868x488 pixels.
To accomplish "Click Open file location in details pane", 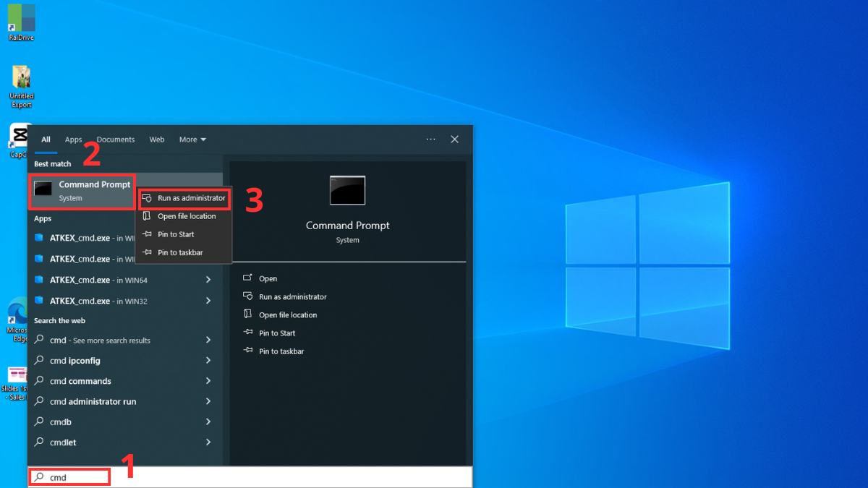I will pos(288,315).
